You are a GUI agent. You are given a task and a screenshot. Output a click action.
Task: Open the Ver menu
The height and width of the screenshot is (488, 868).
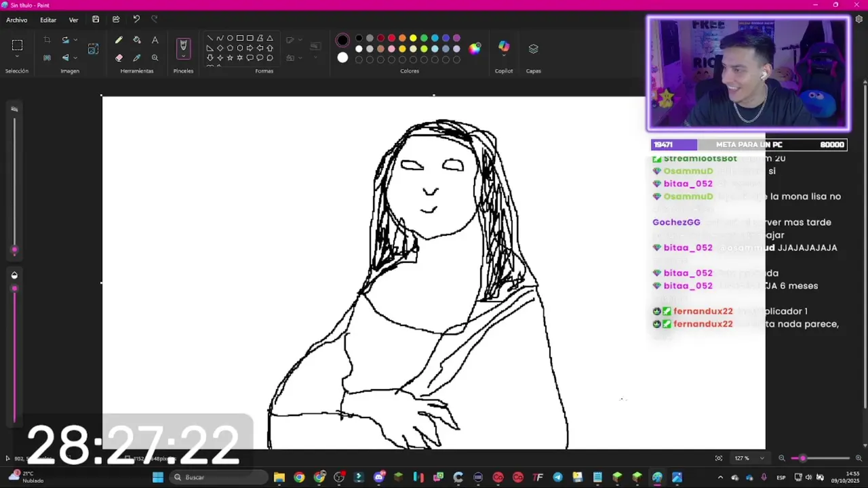pyautogui.click(x=73, y=20)
